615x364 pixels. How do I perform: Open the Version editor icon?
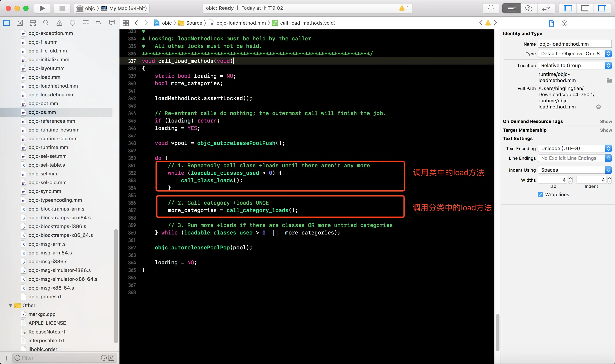[x=546, y=8]
